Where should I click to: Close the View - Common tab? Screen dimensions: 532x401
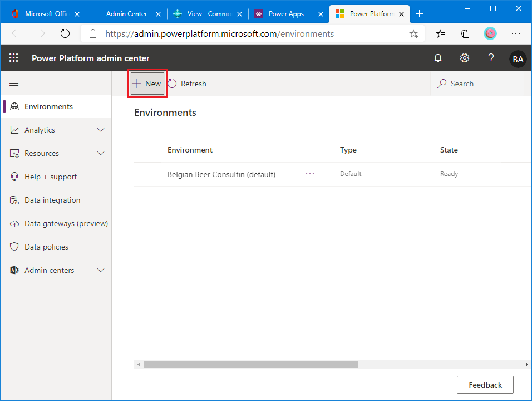tap(239, 14)
